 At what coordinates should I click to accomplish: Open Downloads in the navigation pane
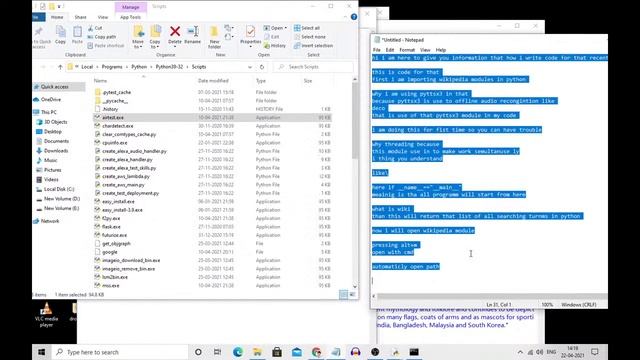[56, 151]
